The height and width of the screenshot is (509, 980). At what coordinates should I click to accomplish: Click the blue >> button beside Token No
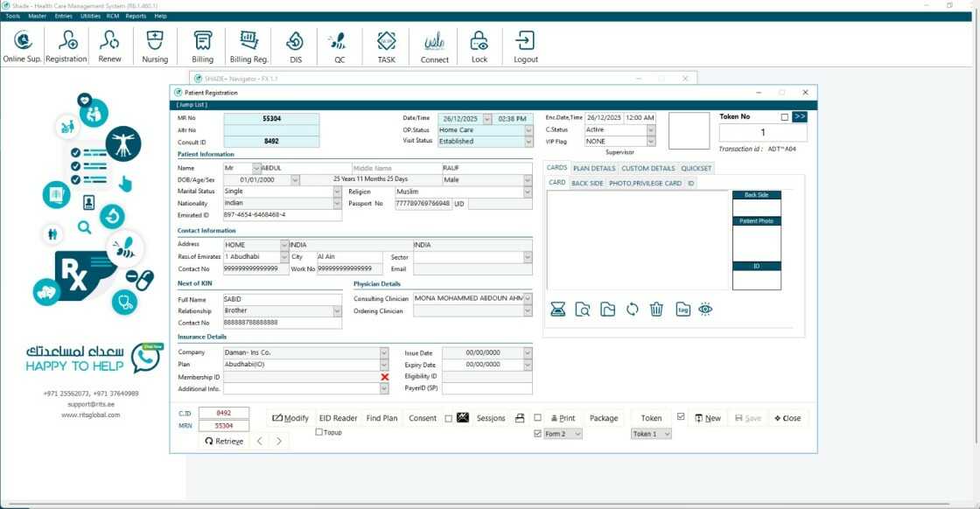click(x=800, y=117)
